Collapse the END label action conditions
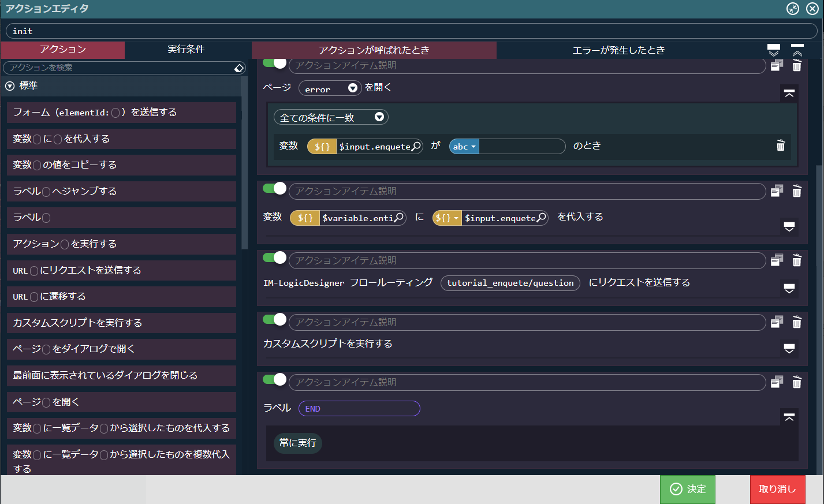 (789, 417)
